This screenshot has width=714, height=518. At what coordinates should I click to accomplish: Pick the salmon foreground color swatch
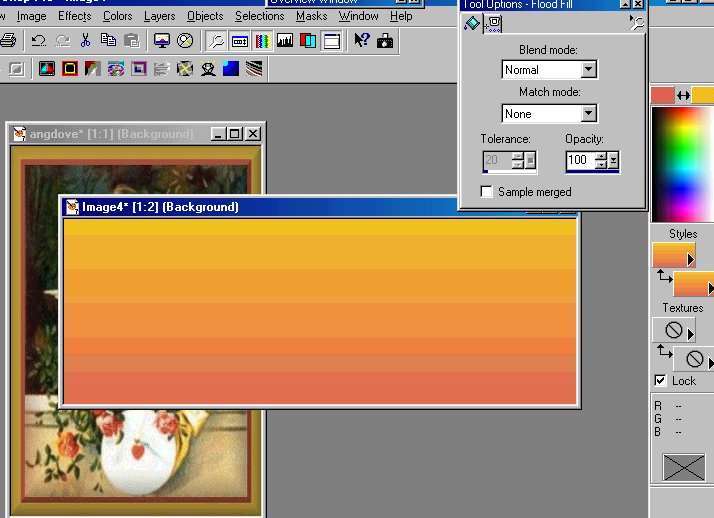click(x=662, y=96)
